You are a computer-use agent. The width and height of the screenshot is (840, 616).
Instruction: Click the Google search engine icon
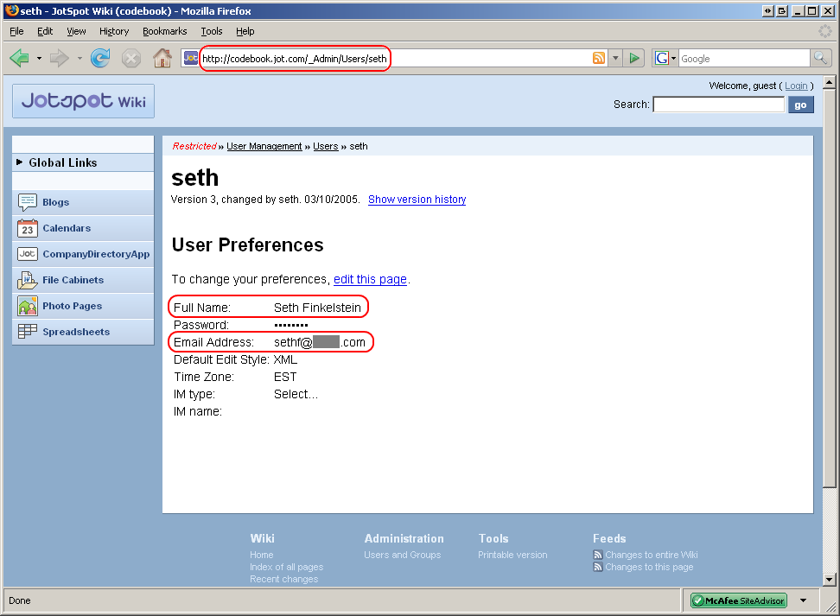tap(662, 58)
